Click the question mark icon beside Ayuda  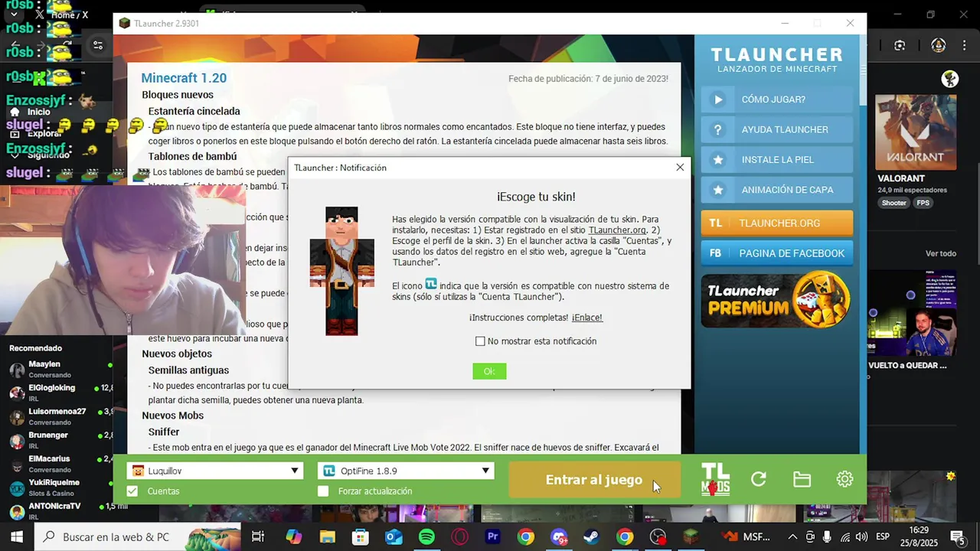click(x=717, y=129)
